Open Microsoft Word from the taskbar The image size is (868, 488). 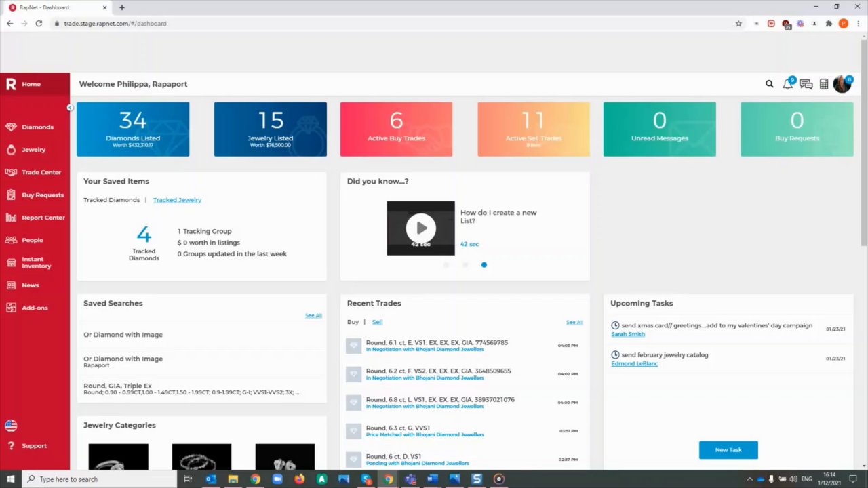[x=432, y=479]
